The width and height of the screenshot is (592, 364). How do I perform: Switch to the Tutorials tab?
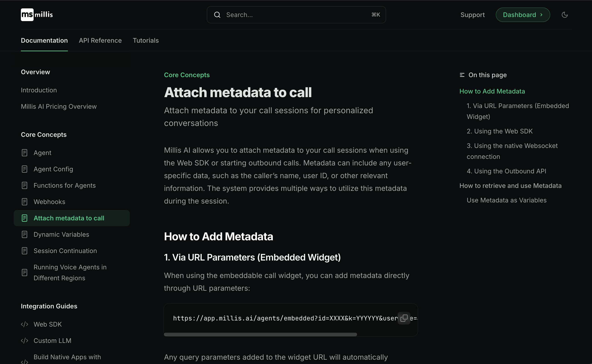[146, 40]
